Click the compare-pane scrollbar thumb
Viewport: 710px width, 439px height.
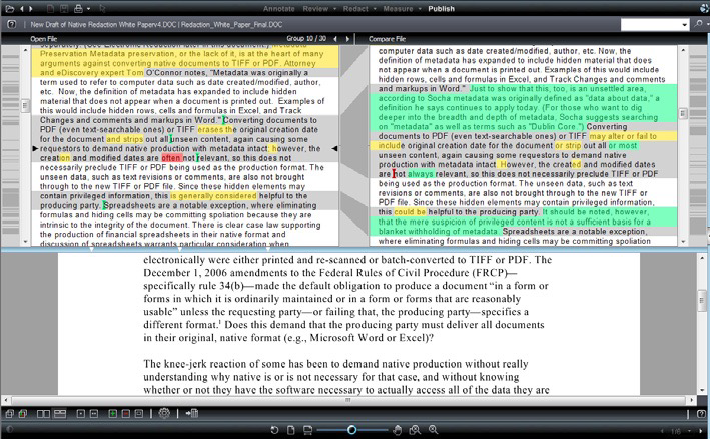(683, 113)
